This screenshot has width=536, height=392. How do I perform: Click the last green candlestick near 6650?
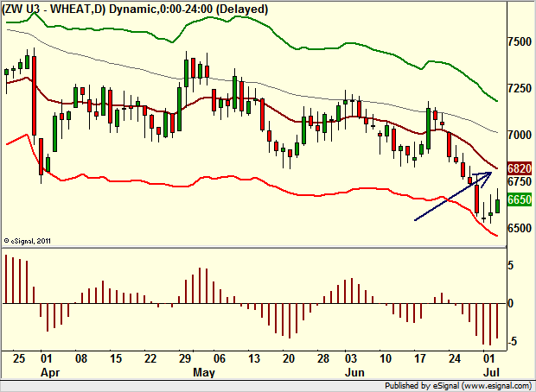497,205
